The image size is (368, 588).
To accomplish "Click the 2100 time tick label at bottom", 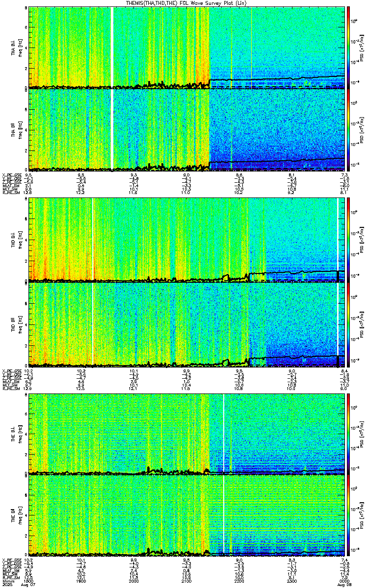I will pos(186,582).
